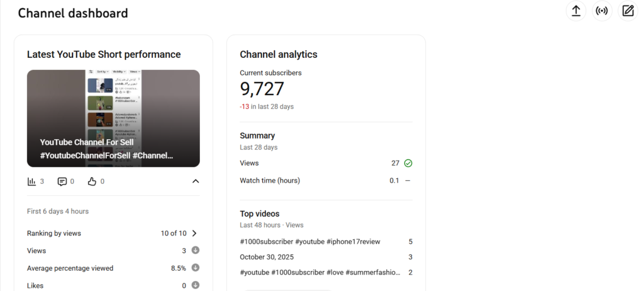The height and width of the screenshot is (291, 644).
Task: Open the create post edit icon
Action: point(628,11)
